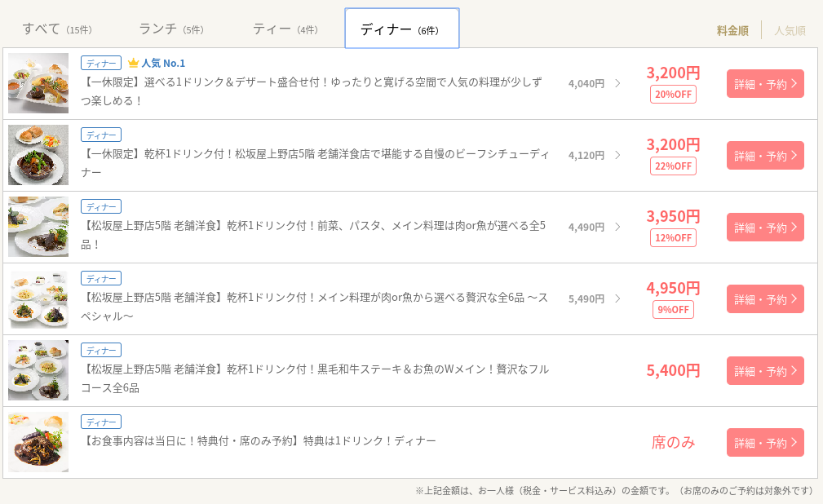Click the arrow beside 4,490円

tap(617, 227)
